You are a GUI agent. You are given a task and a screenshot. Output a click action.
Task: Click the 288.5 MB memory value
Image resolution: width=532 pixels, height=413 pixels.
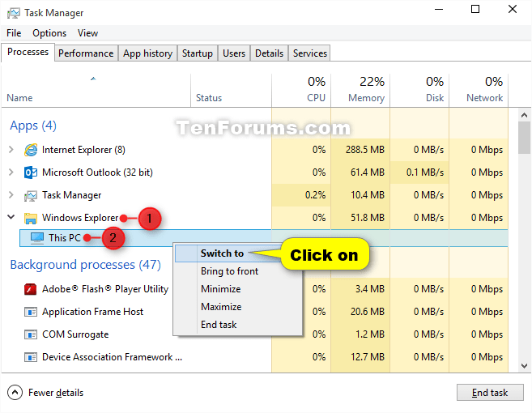pos(365,150)
